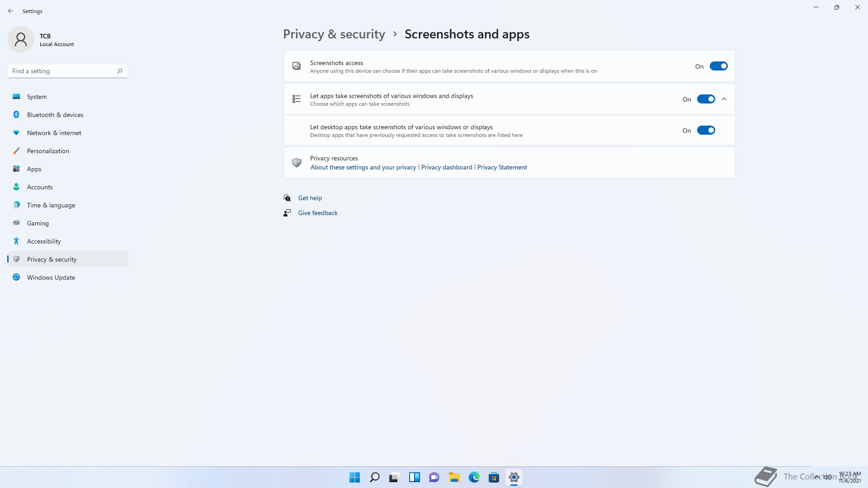868x488 pixels.
Task: Click the back arrow in Settings
Action: pyautogui.click(x=11, y=11)
